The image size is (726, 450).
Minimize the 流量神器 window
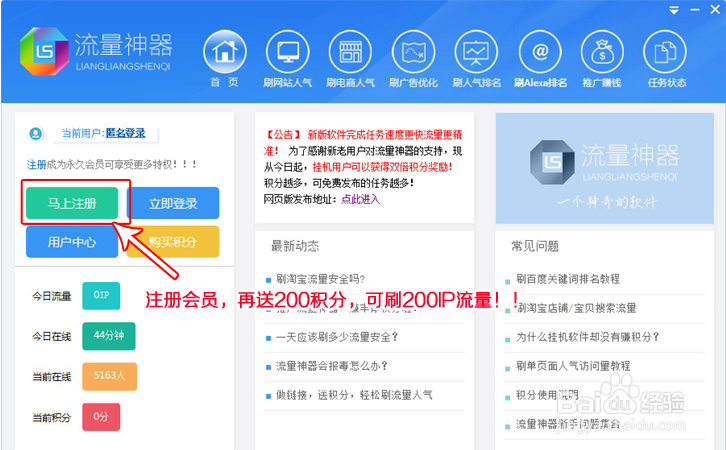(x=695, y=10)
